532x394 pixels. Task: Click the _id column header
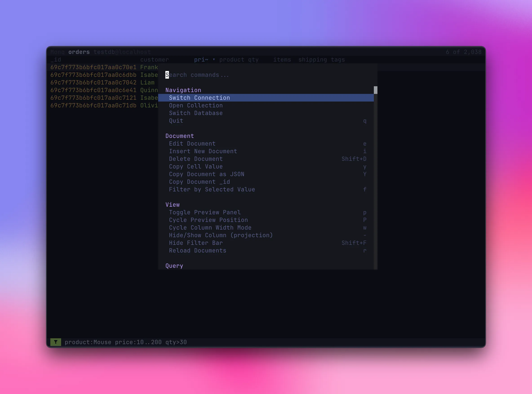[x=55, y=60]
